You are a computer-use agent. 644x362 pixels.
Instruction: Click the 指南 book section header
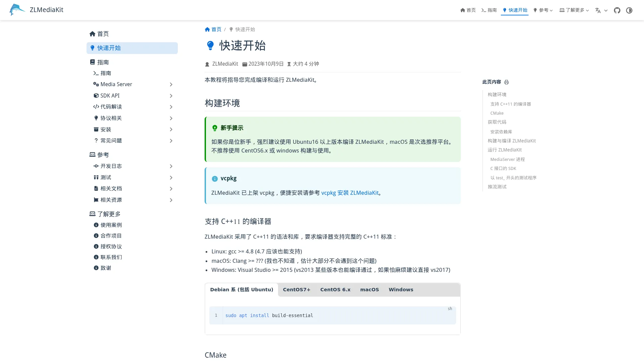99,62
